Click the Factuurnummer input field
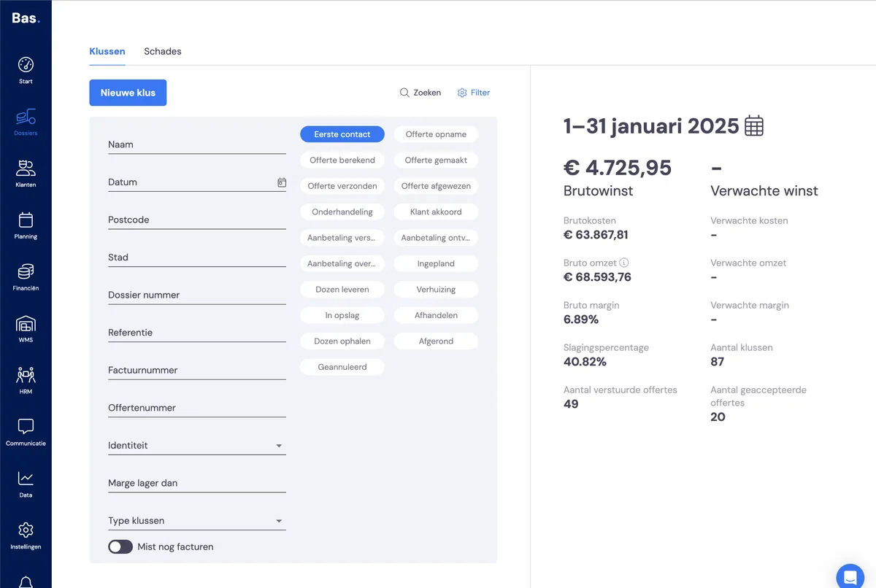 [197, 370]
